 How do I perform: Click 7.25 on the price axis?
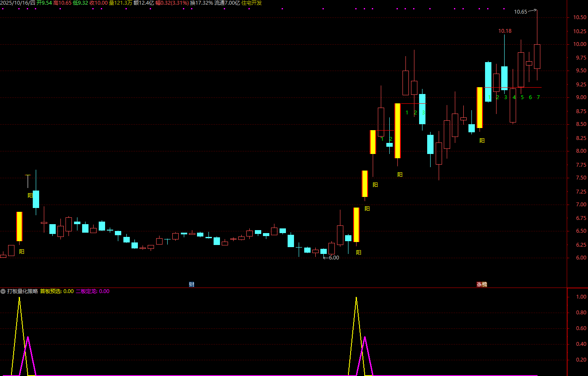click(581, 192)
